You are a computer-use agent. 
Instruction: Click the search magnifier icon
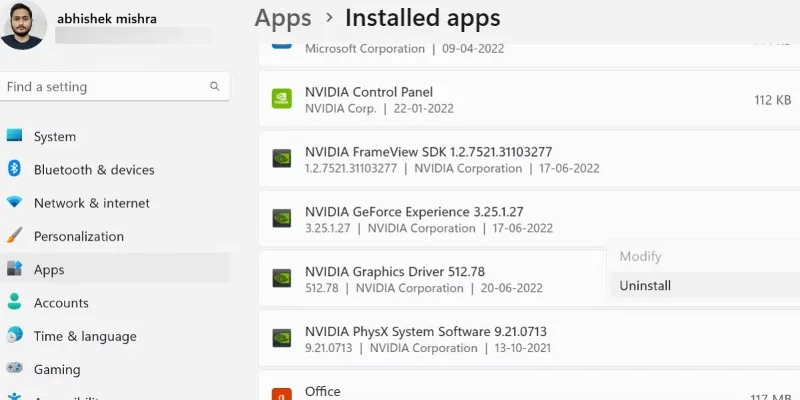[x=215, y=86]
